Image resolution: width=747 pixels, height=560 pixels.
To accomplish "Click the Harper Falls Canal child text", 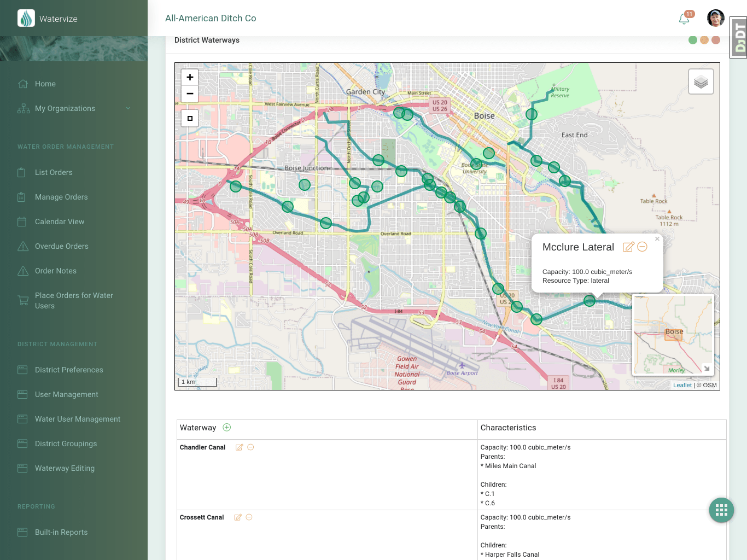I will coord(512,555).
